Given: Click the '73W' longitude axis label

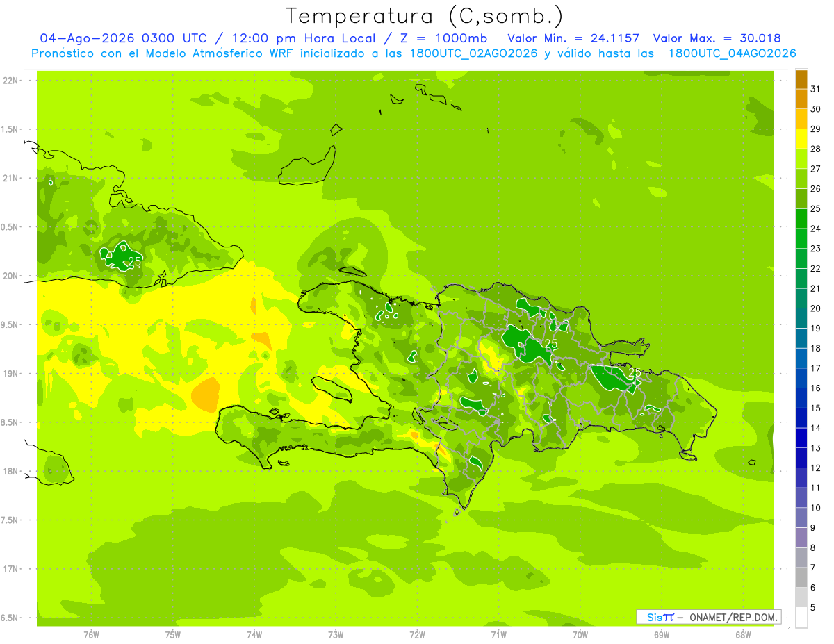Looking at the screenshot, I should click(x=336, y=634).
